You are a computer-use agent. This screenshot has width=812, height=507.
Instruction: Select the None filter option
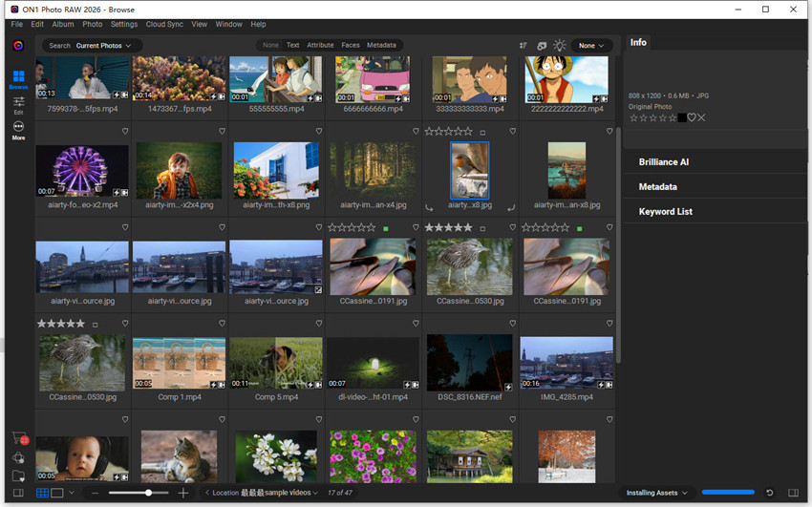270,45
